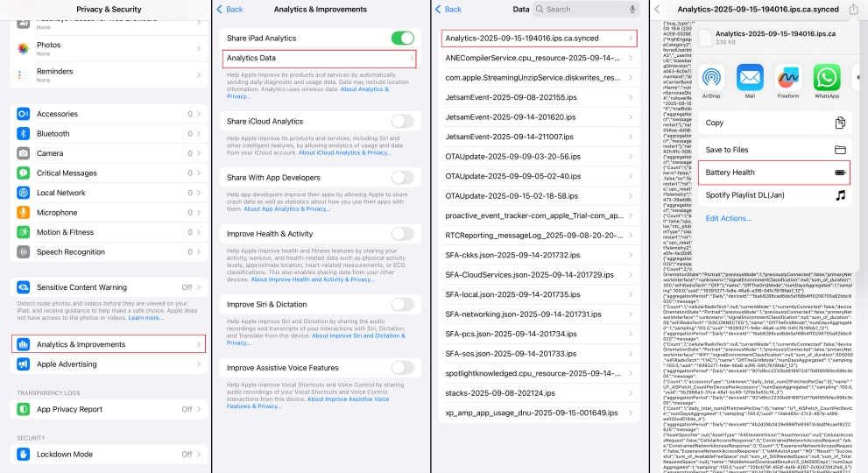Image resolution: width=868 pixels, height=473 pixels.
Task: Tap the Apple Advertising megaphone icon
Action: [24, 364]
